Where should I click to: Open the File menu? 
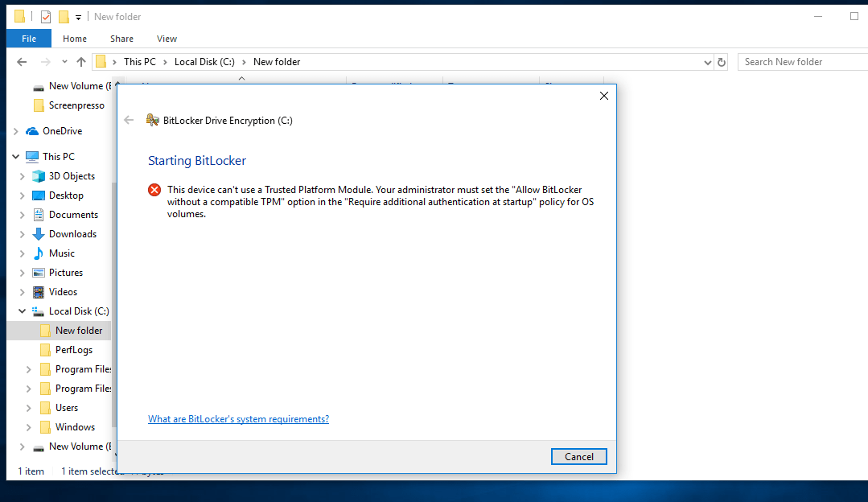(28, 38)
